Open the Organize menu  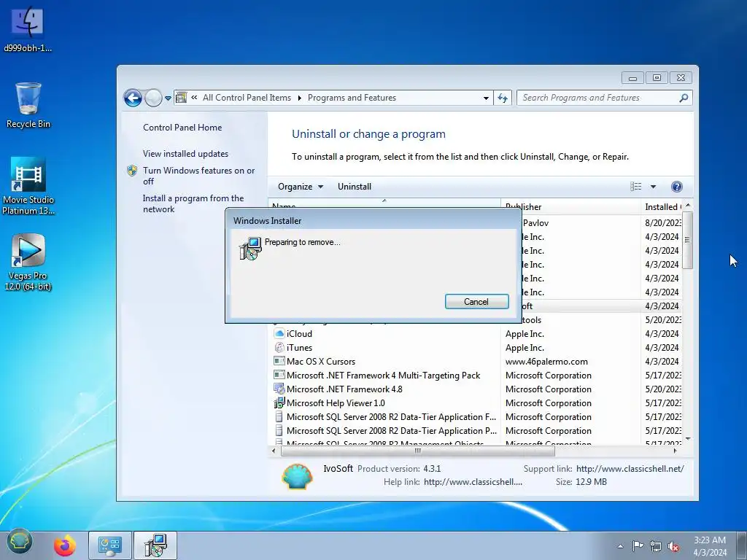[x=300, y=187]
